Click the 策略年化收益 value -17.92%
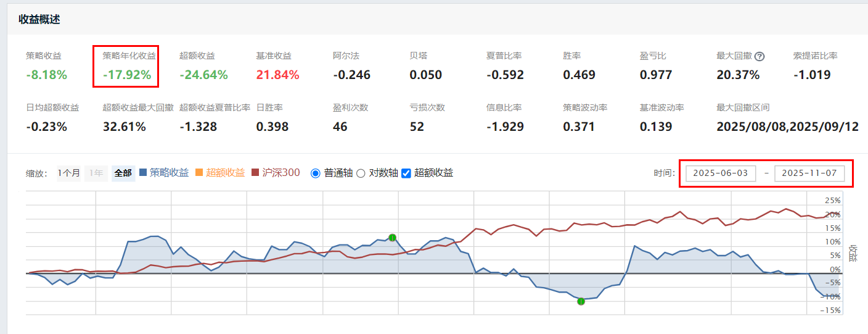Image resolution: width=868 pixels, height=334 pixels. pos(126,75)
